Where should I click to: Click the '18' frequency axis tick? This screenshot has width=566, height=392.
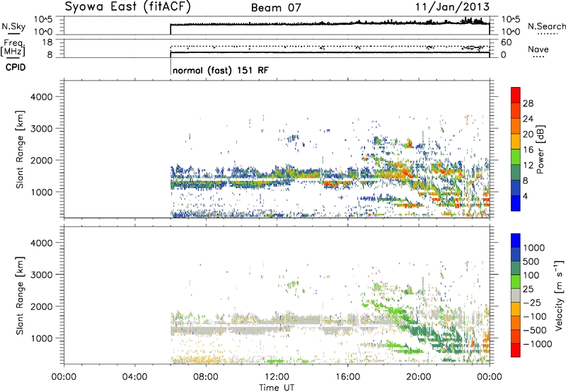(47, 42)
